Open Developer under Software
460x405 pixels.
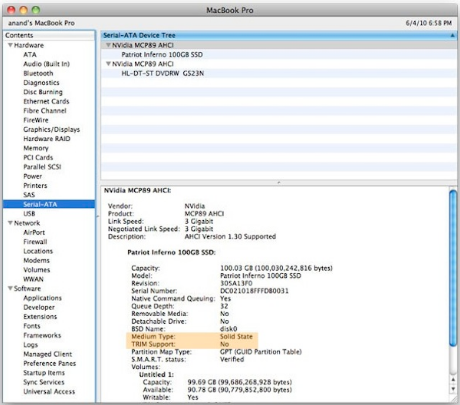pos(39,307)
